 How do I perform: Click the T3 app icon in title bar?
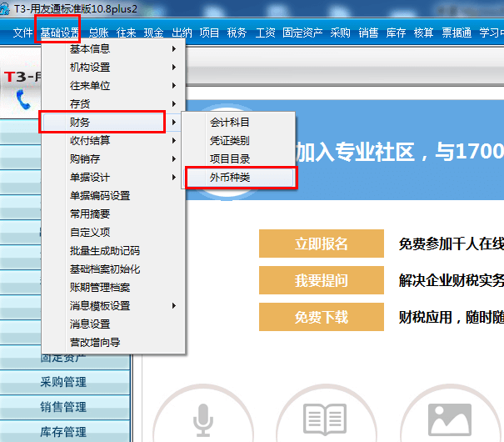pos(4,8)
